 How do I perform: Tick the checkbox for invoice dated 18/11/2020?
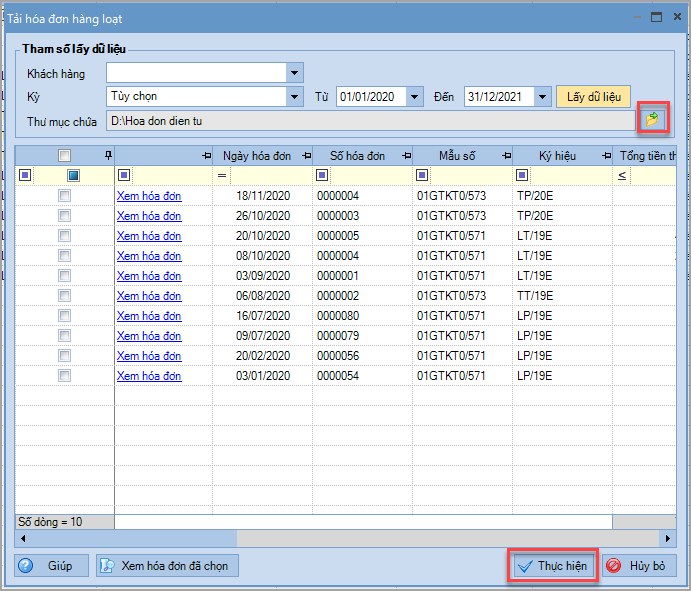64,196
